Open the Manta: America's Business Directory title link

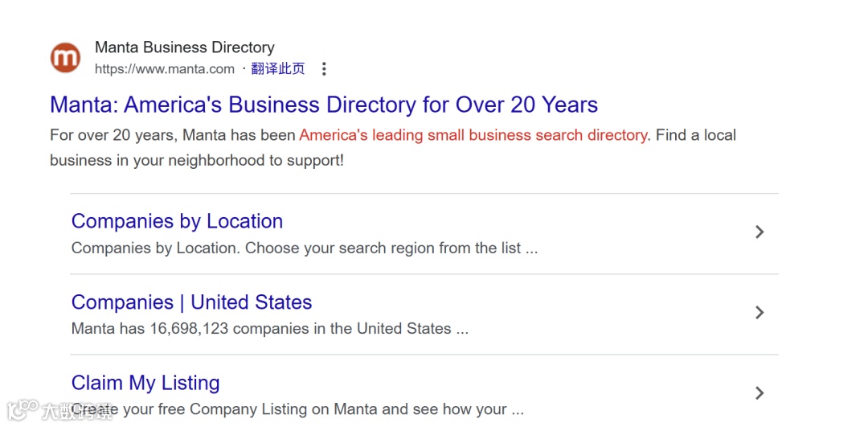point(324,105)
